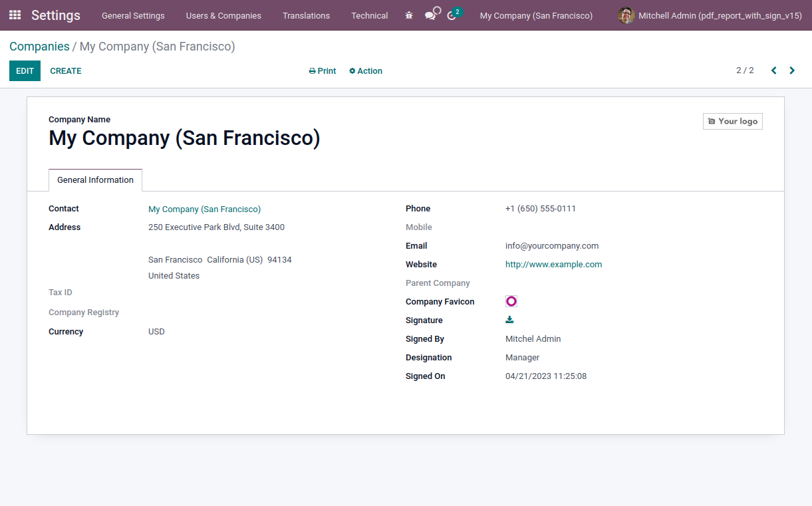The height and width of the screenshot is (506, 812).
Task: Open the apps grid menu icon
Action: click(15, 15)
